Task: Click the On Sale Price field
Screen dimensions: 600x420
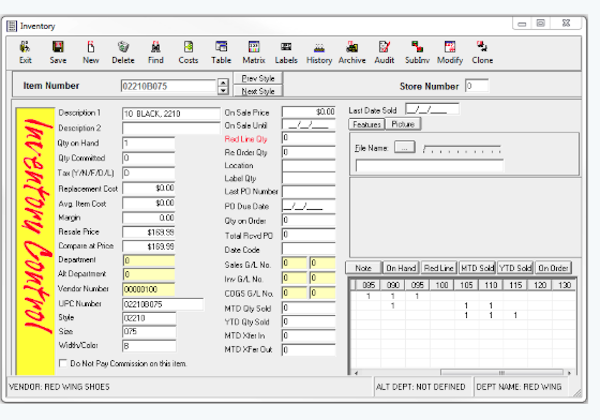Action: pyautogui.click(x=309, y=111)
